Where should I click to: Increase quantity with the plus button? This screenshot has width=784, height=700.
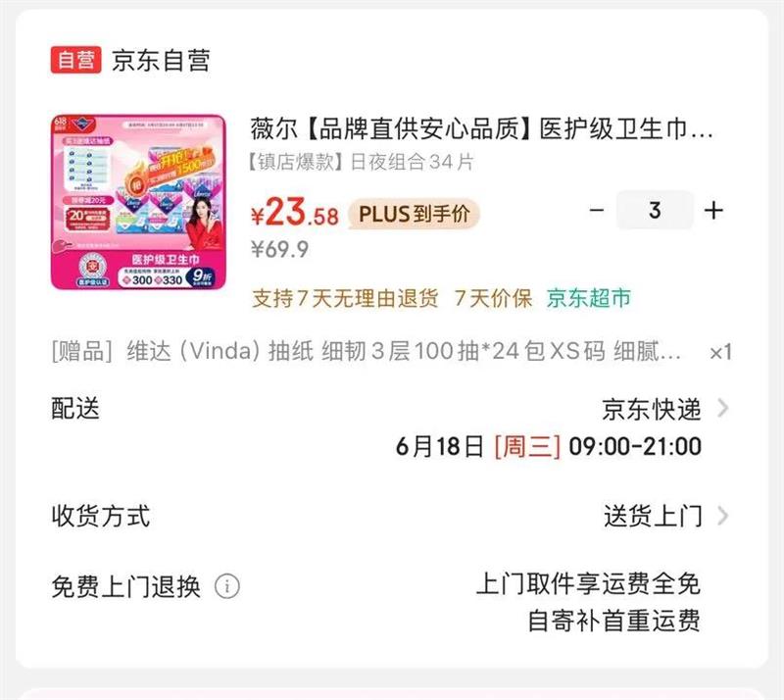pyautogui.click(x=713, y=211)
